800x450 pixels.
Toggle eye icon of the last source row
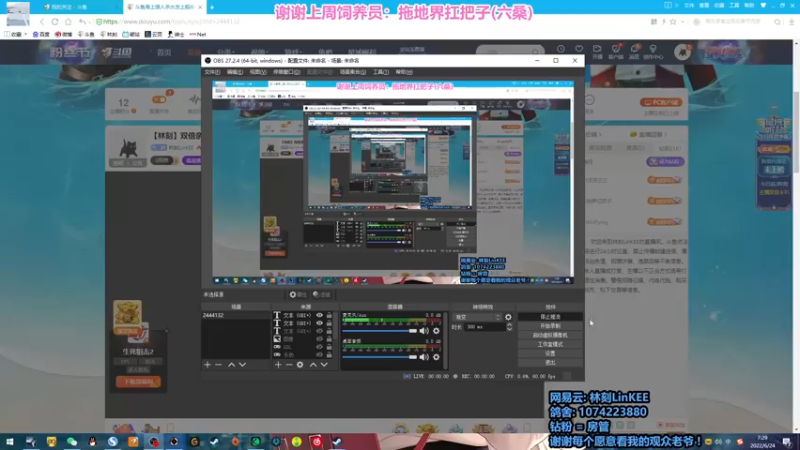[x=319, y=355]
